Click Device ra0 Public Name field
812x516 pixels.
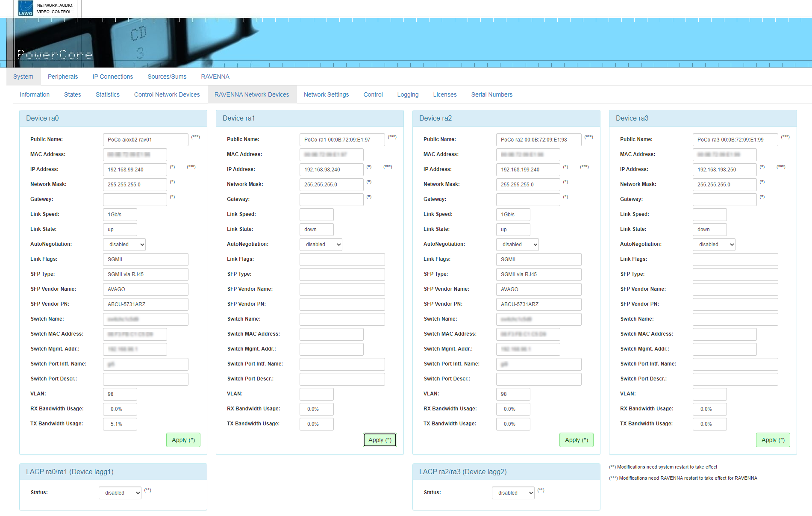coord(145,140)
